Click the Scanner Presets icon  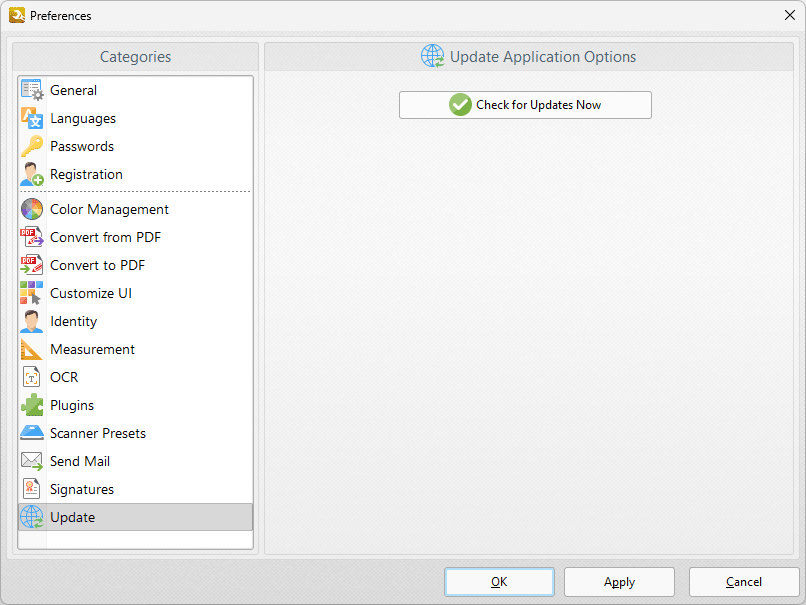tap(32, 433)
